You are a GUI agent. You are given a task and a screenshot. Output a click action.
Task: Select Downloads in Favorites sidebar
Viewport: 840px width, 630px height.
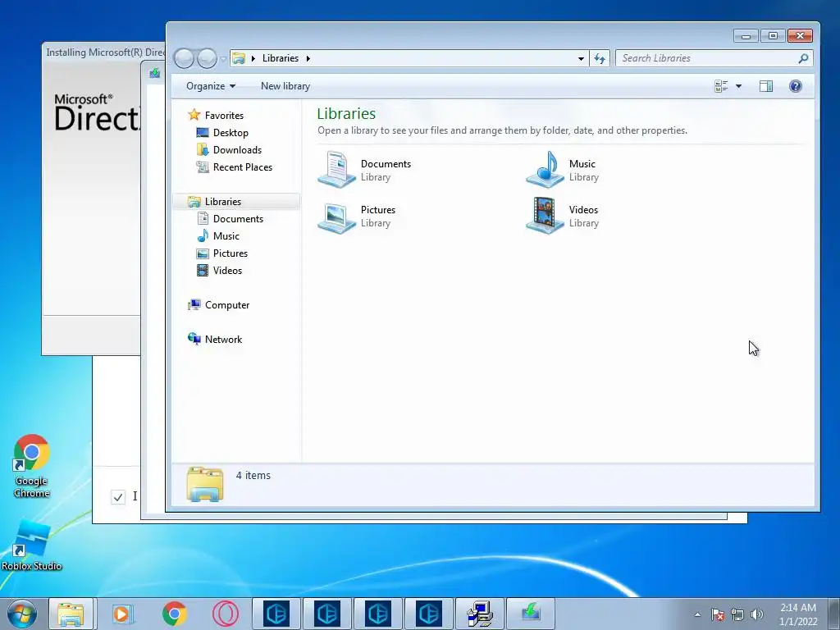click(x=237, y=150)
